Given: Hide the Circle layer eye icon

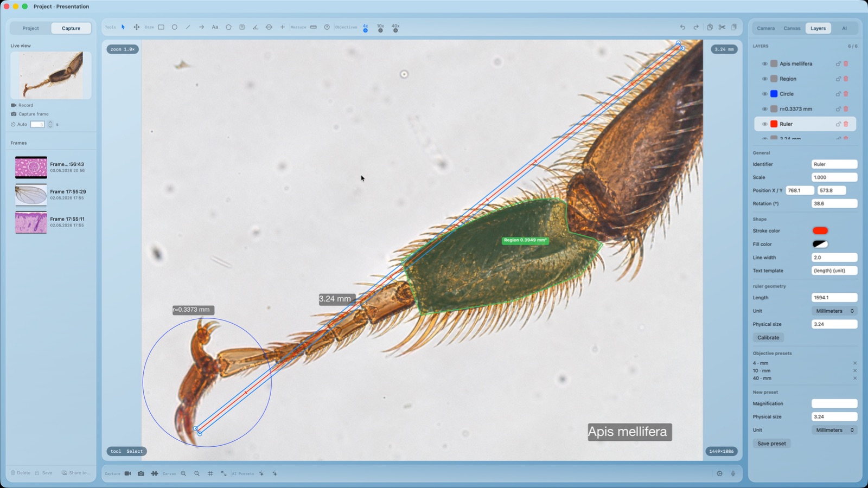Looking at the screenshot, I should coord(765,94).
